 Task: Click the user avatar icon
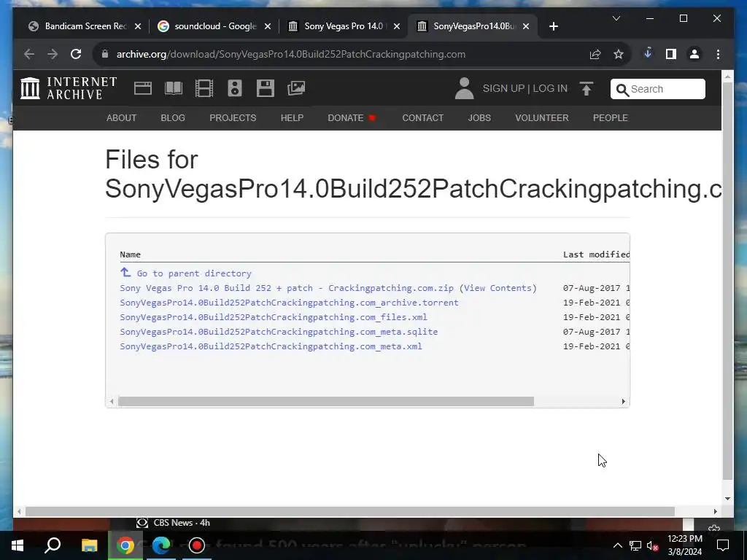pos(464,88)
